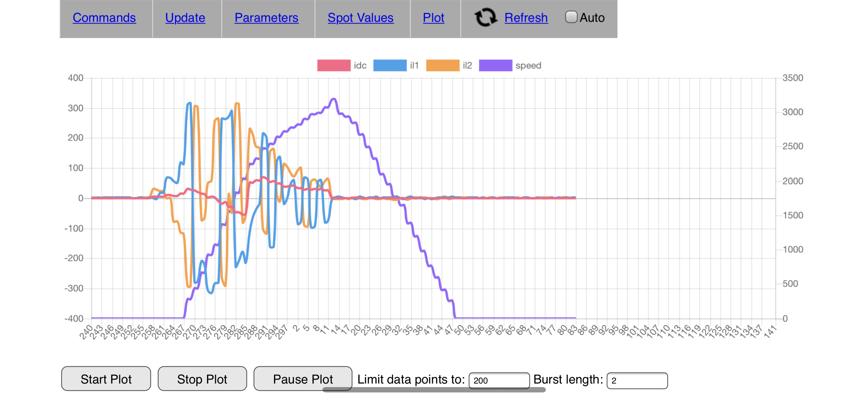This screenshot has height=401, width=868.
Task: Click the speed curve peak on the chart
Action: click(334, 99)
